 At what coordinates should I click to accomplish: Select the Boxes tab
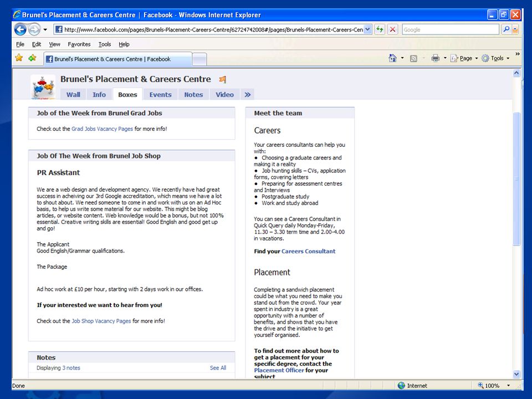(127, 95)
